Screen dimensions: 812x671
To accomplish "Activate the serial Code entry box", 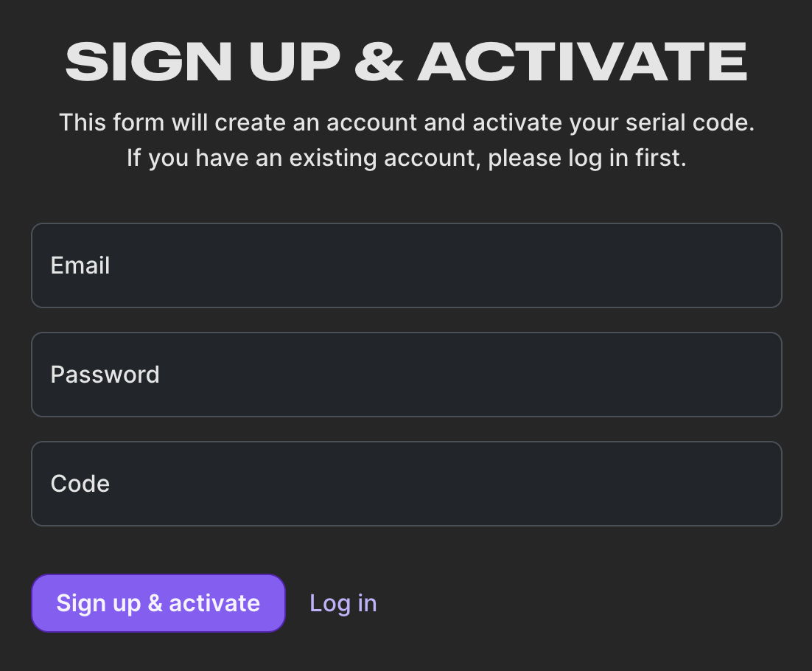I will pos(406,484).
